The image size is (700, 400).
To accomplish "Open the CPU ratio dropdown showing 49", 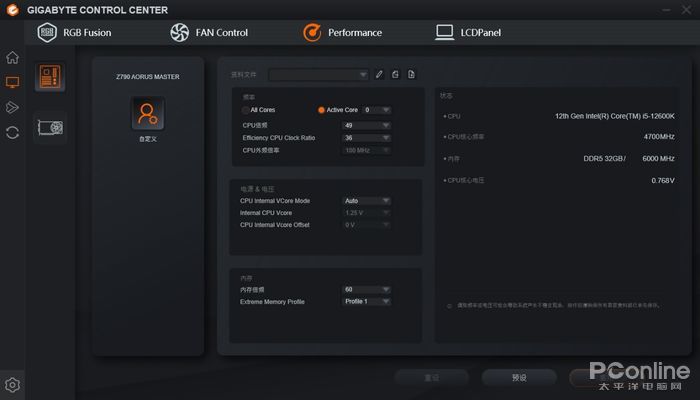I will [x=367, y=125].
